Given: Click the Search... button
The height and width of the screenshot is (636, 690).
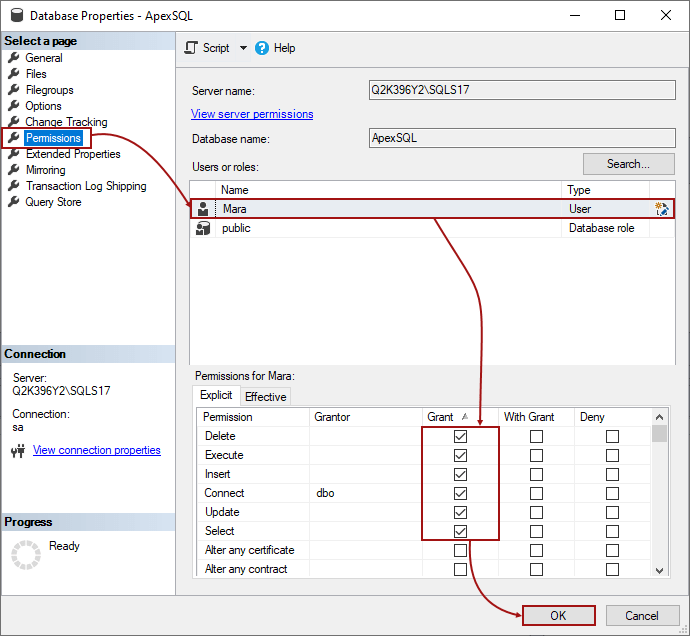Looking at the screenshot, I should (628, 164).
